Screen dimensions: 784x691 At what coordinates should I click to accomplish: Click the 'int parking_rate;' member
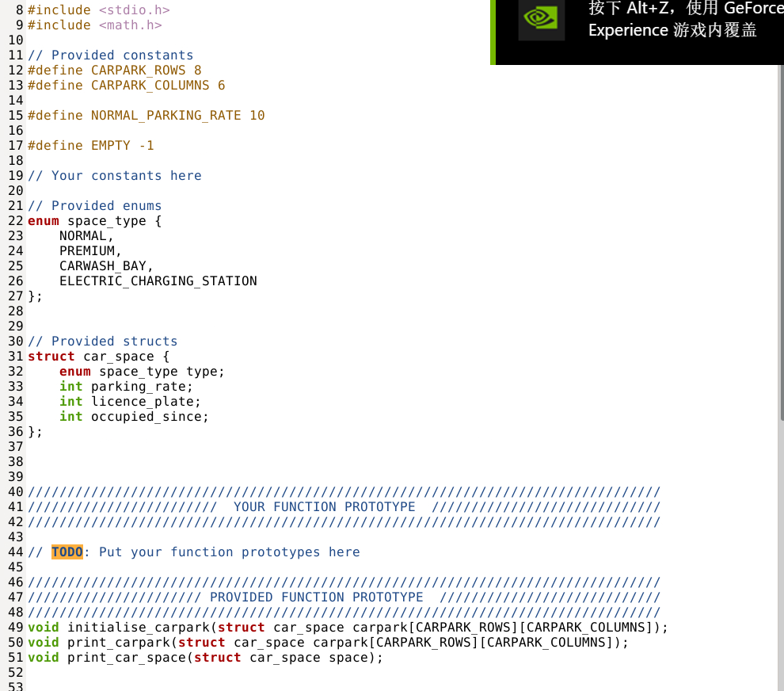126,386
